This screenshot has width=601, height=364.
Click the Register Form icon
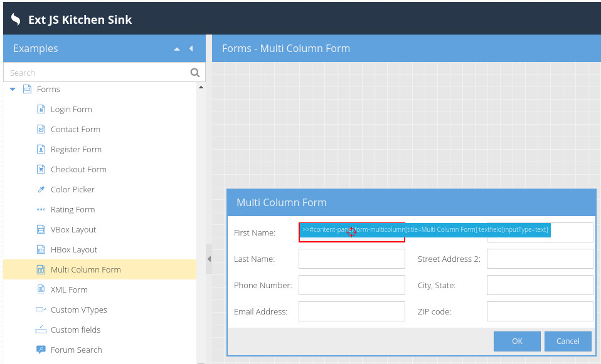point(41,149)
